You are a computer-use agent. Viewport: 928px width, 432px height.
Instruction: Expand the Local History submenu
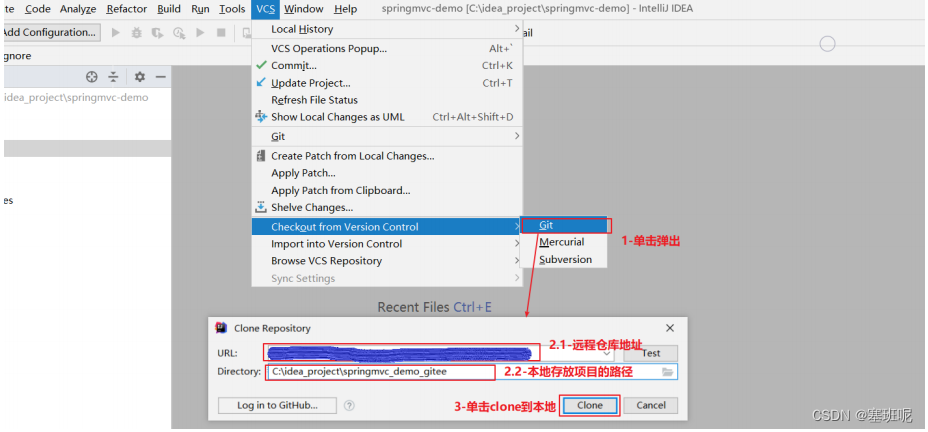tap(388, 29)
